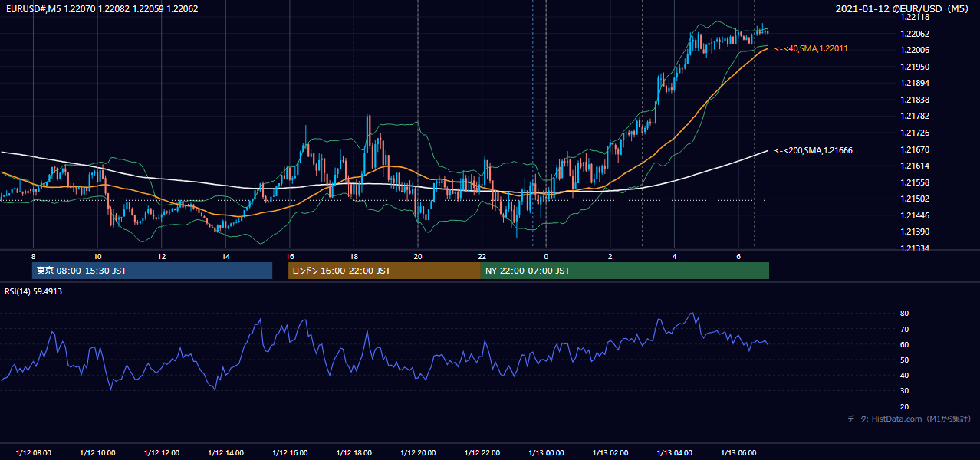Click price level 1.21558 on the axis

[x=915, y=182]
